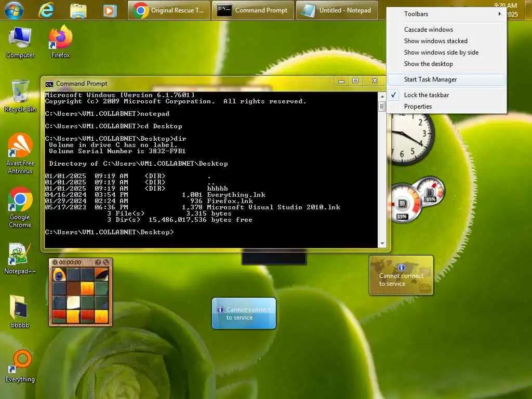Click the bird-eye tile in Picture Puzzle
Screen dimensions: 532x399
59,274
